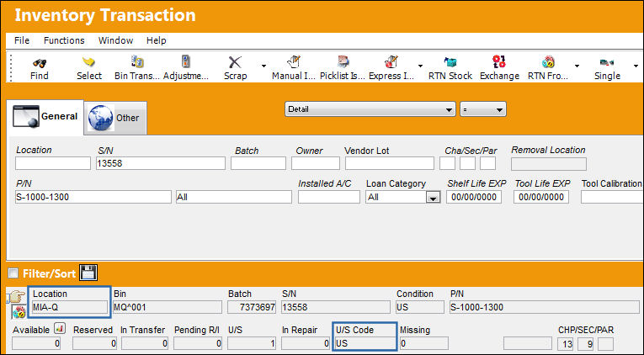Image resolution: width=644 pixels, height=355 pixels.
Task: Click the Location search input field
Action: [x=53, y=163]
